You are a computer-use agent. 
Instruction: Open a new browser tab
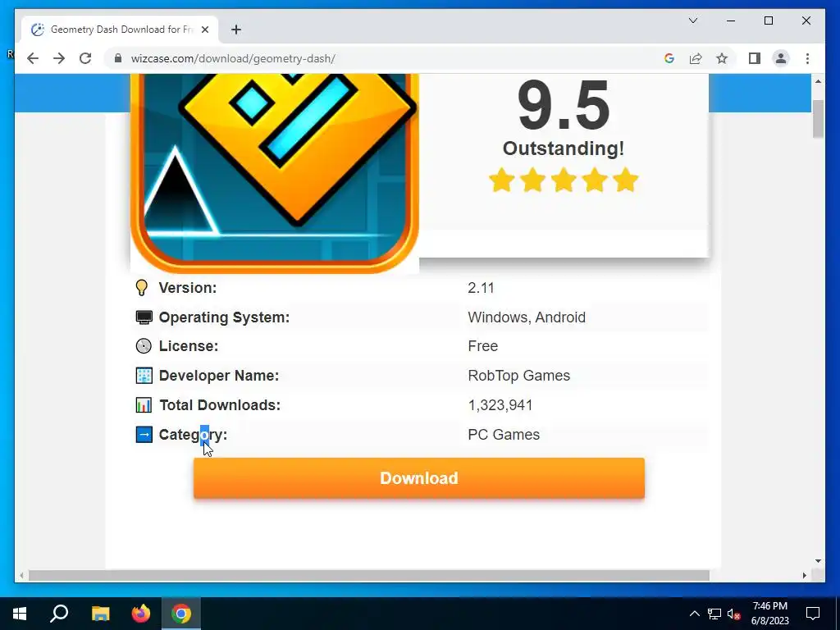pos(236,30)
